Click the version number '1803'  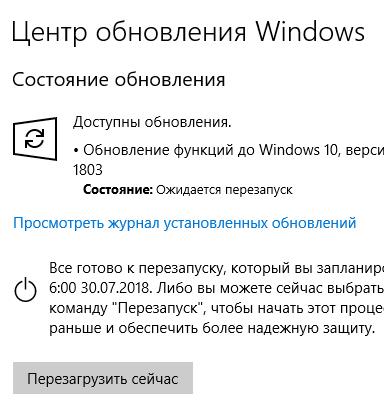(x=88, y=170)
